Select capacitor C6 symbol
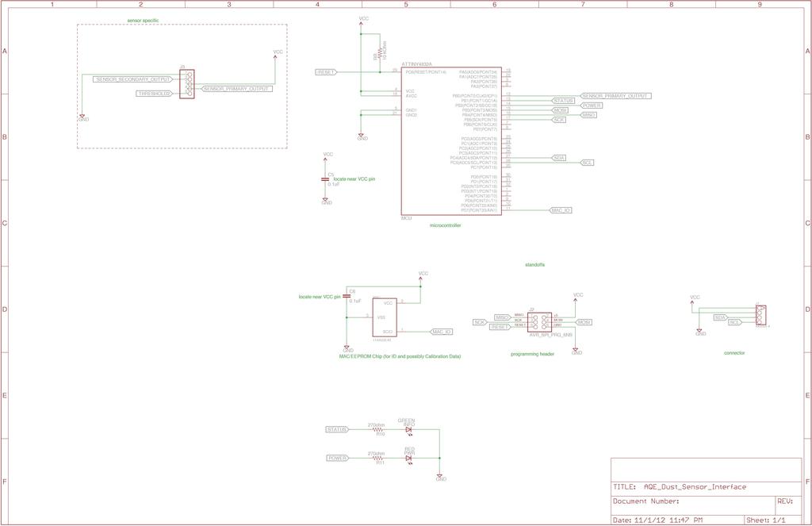 (x=347, y=297)
